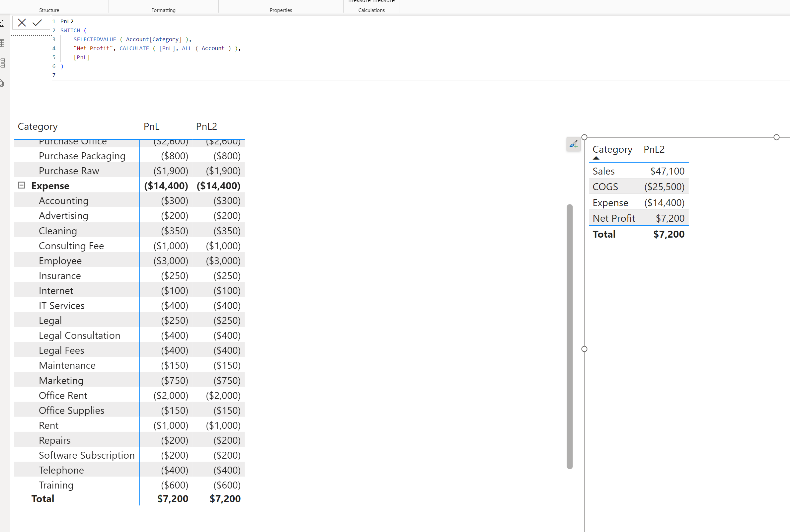Click the top edge handle of the selected visual
The image size is (790, 532).
point(776,137)
